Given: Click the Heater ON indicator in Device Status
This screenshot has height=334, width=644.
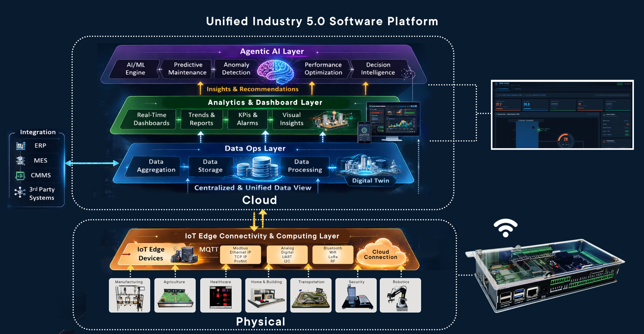Looking at the screenshot, I should click(628, 124).
